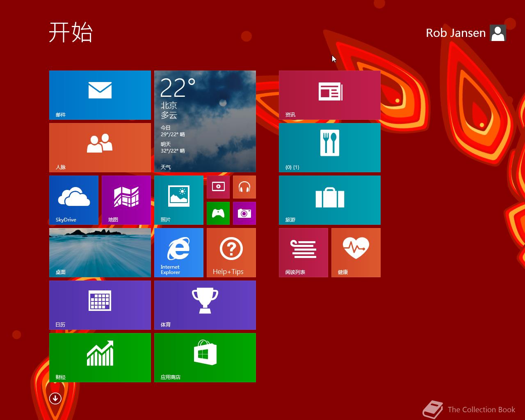
Task: Open the Calendar (日历) tile
Action: tap(100, 305)
